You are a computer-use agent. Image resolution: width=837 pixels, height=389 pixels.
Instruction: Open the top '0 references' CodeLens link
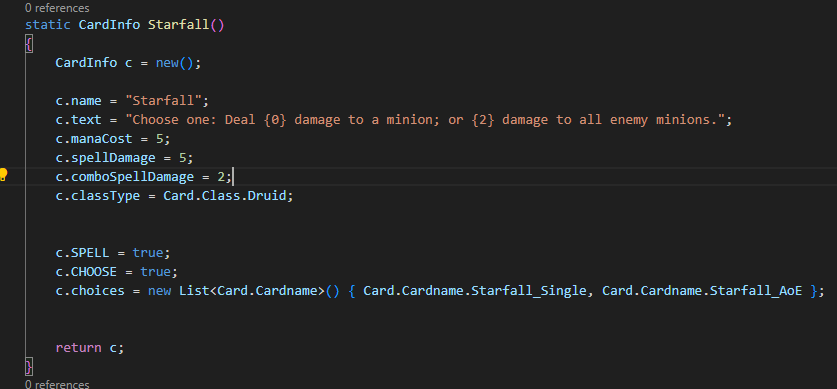57,8
